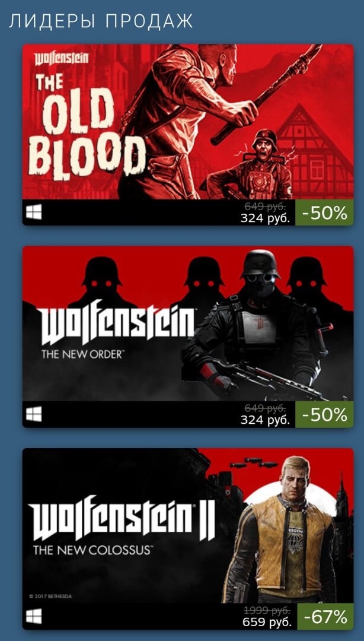Click the 659 руб. price of The New Colossus
The height and width of the screenshot is (641, 364).
(x=267, y=623)
